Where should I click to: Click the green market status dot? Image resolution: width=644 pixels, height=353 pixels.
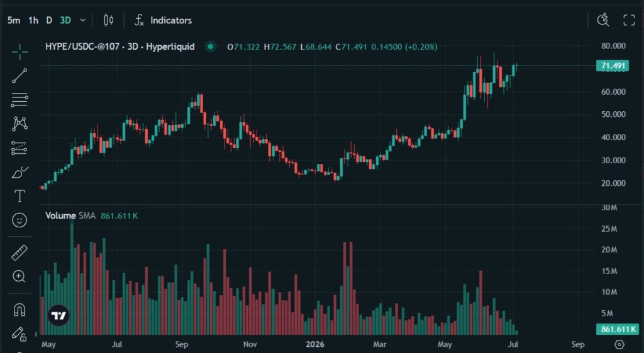210,46
